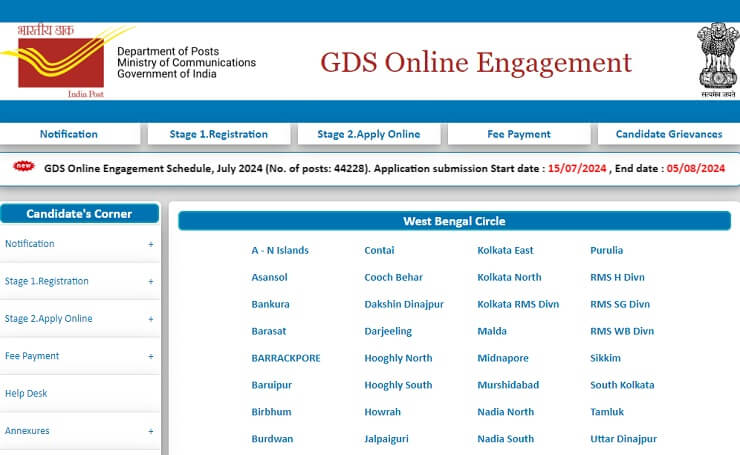Open the Kolkata East division link
Image resolution: width=740 pixels, height=455 pixels.
coord(505,250)
